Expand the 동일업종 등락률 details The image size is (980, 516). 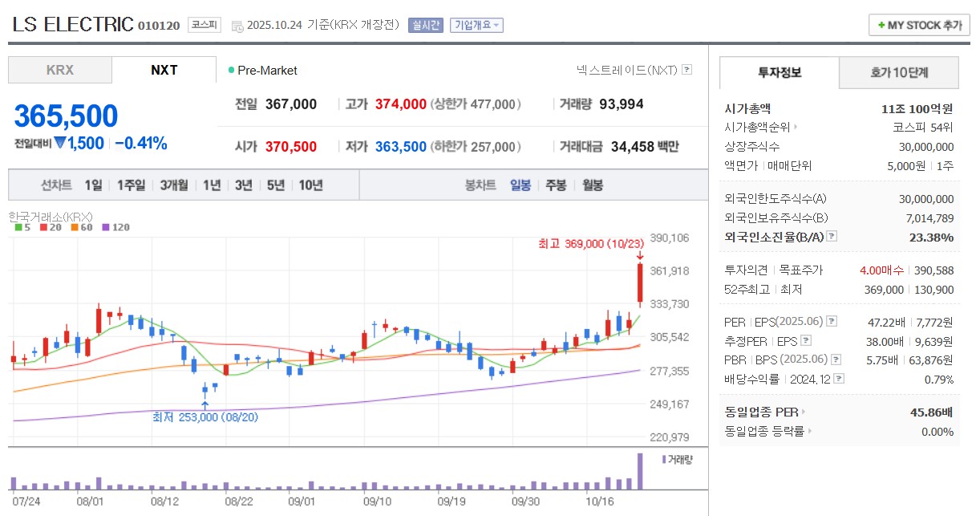[810, 431]
